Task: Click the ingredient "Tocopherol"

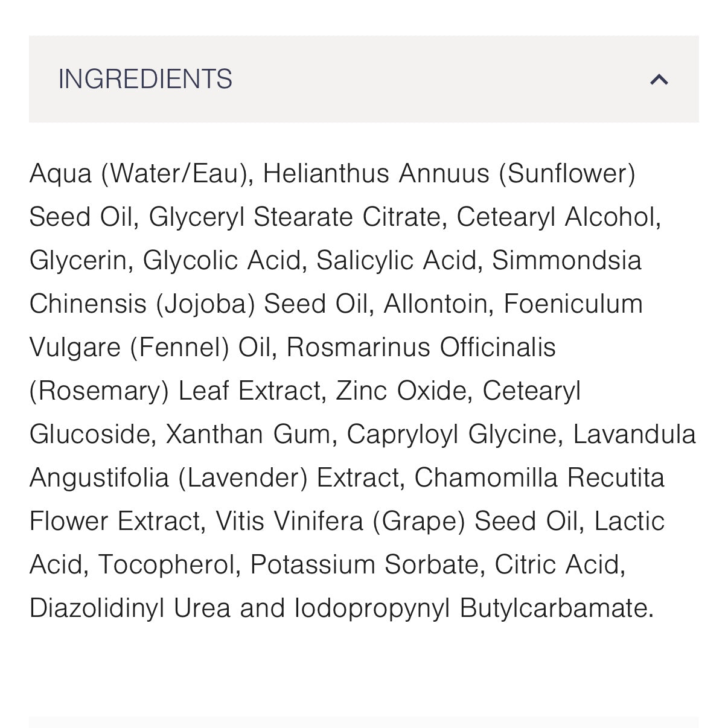Action: click(x=166, y=565)
